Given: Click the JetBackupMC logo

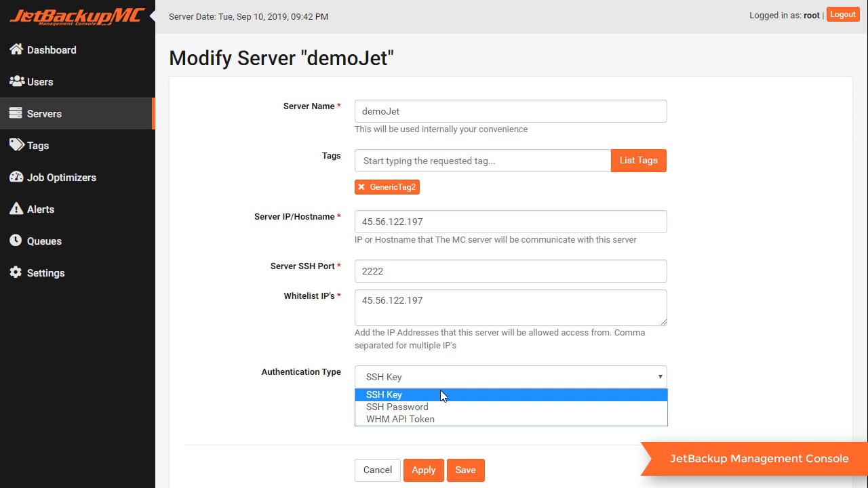Looking at the screenshot, I should click(x=77, y=16).
